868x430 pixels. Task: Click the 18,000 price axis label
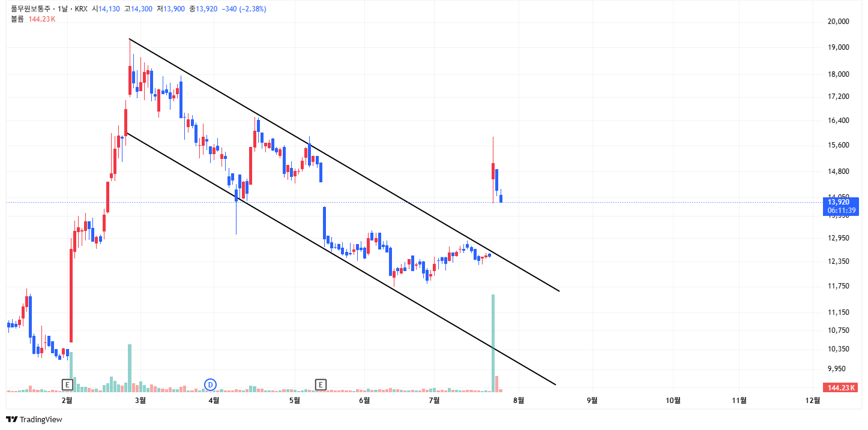[x=838, y=74]
